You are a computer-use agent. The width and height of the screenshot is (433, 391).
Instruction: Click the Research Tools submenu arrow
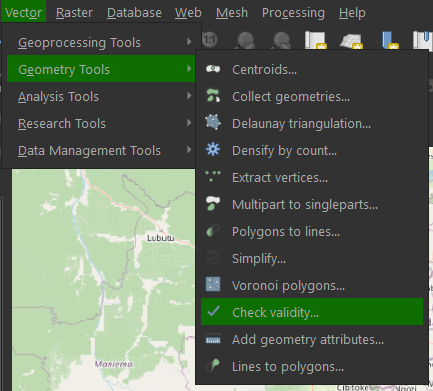point(189,123)
